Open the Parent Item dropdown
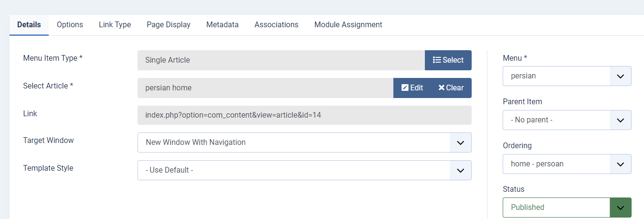Image resolution: width=644 pixels, height=219 pixels. 567,120
